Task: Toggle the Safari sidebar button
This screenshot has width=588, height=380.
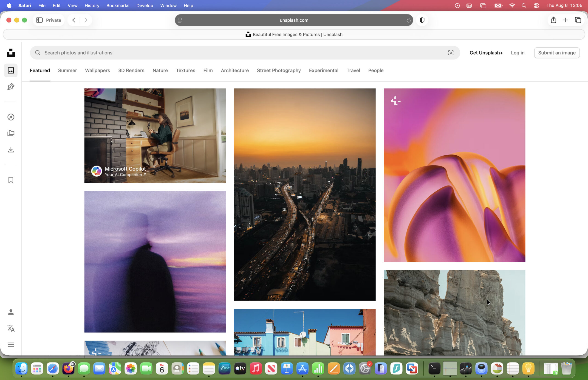Action: click(x=40, y=20)
